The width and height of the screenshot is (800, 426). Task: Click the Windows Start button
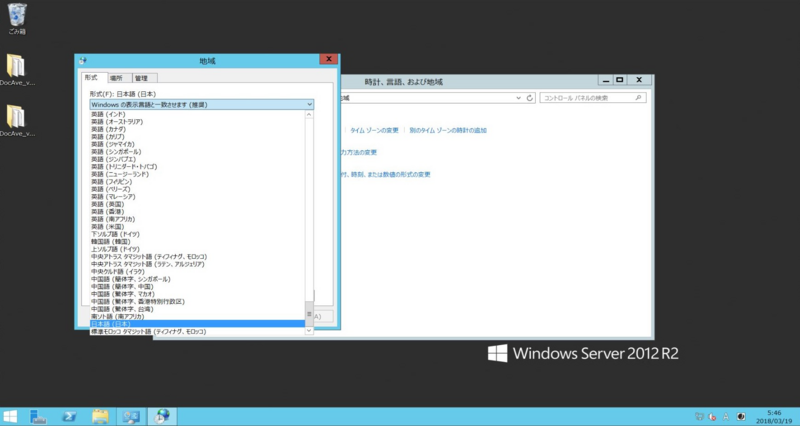click(x=10, y=416)
